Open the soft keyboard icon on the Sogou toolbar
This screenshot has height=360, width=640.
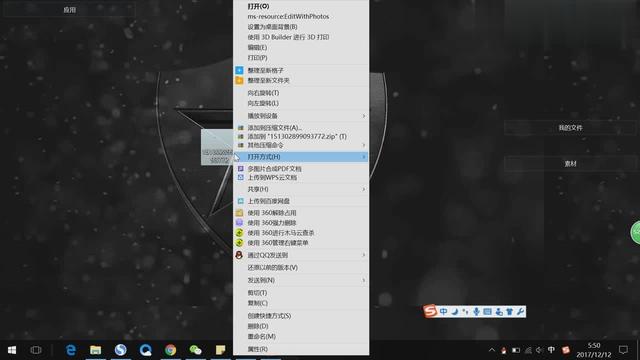click(x=487, y=312)
